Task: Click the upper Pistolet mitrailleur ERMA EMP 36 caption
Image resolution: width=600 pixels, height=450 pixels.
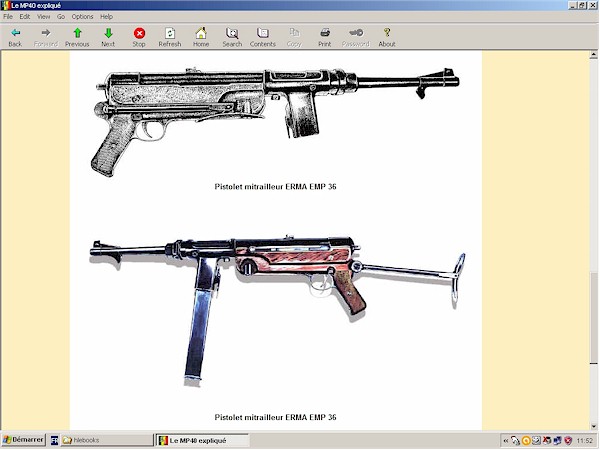Action: click(276, 186)
